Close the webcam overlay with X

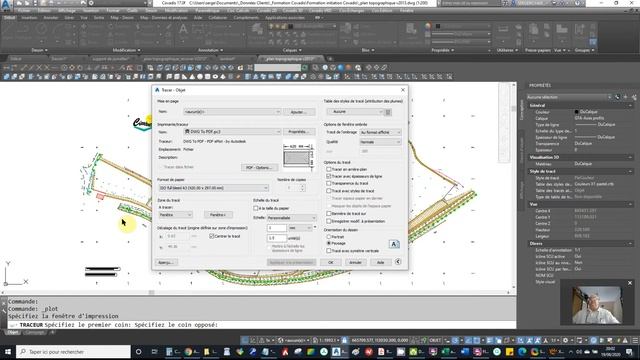click(x=630, y=283)
